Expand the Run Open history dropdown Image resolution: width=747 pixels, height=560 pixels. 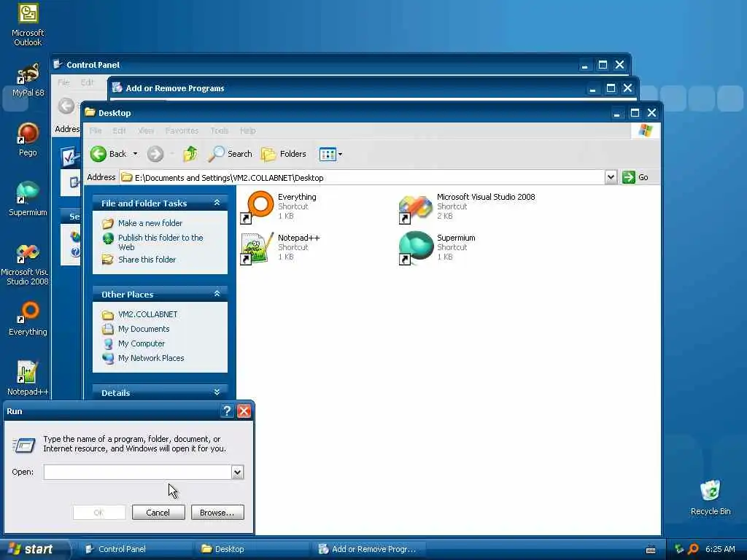[x=238, y=472]
